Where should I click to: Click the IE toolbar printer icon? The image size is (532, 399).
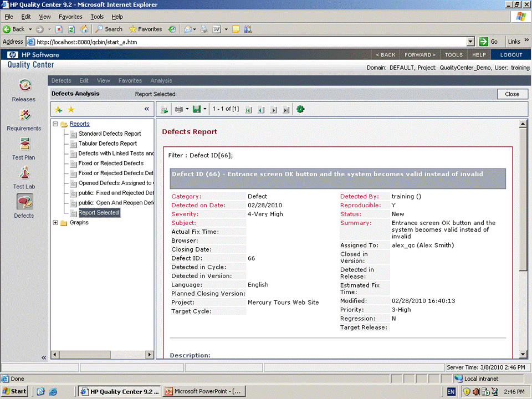(204, 29)
